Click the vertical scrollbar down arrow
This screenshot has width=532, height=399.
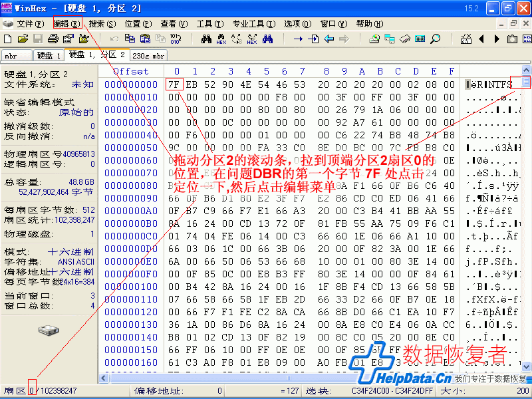click(x=526, y=366)
